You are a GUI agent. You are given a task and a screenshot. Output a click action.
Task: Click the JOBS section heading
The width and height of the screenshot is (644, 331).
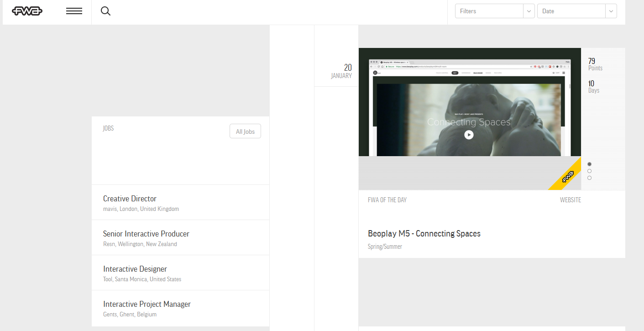point(108,128)
